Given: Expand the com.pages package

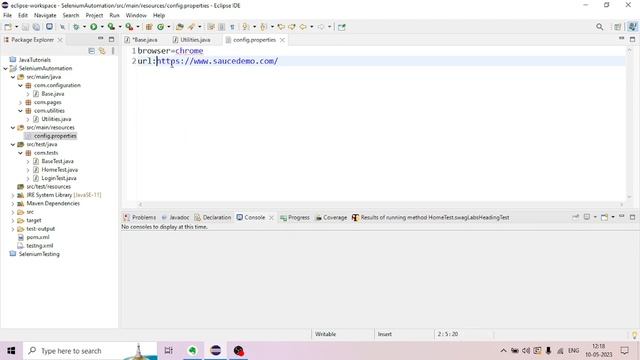Looking at the screenshot, I should pos(20,102).
